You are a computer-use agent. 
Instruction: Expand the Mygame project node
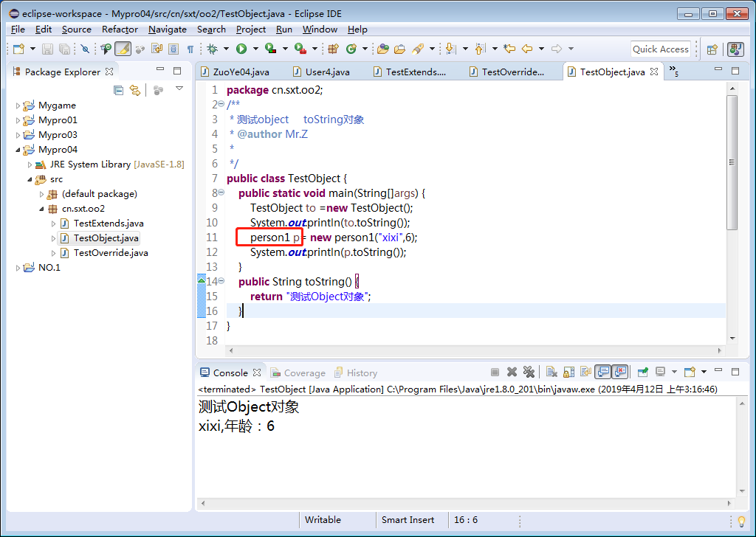tap(18, 105)
